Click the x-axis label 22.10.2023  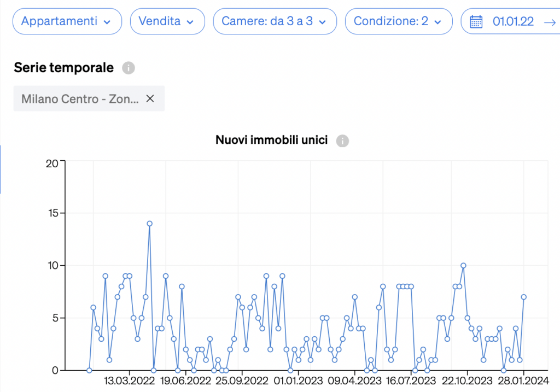(x=467, y=381)
